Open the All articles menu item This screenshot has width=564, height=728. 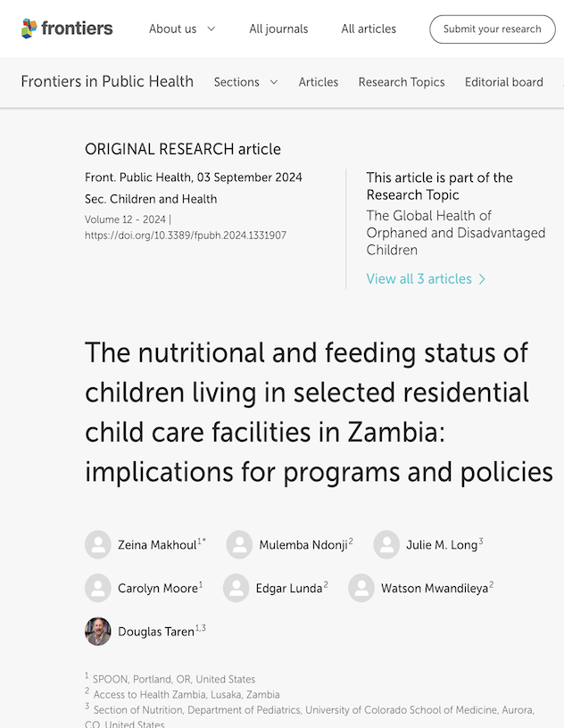pyautogui.click(x=369, y=29)
